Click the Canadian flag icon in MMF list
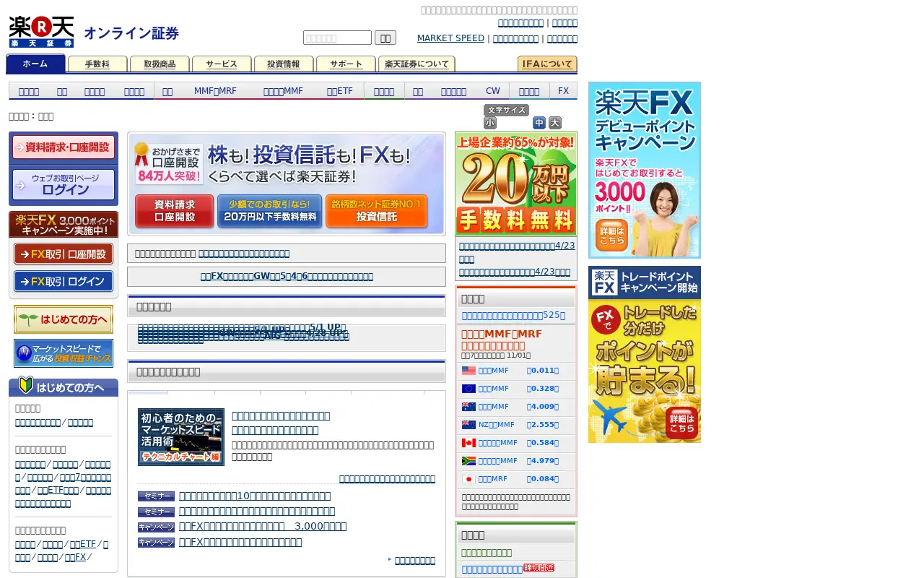 pos(468,443)
